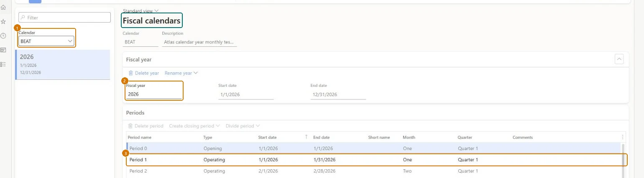Click Start date field 1/1/2026
Screen dimensions: 644x178
246,94
